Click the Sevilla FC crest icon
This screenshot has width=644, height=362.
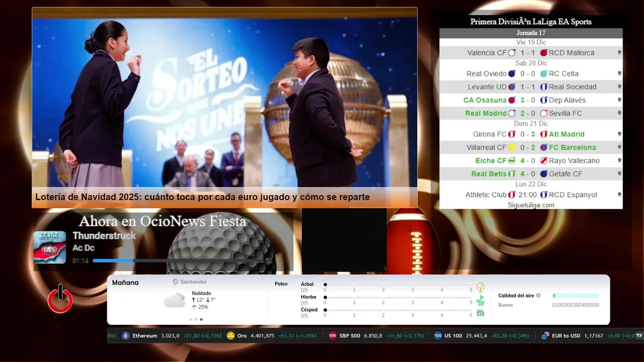click(543, 114)
